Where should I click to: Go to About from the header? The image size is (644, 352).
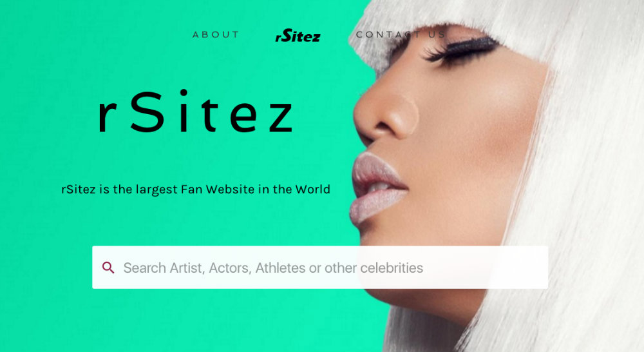(x=216, y=35)
